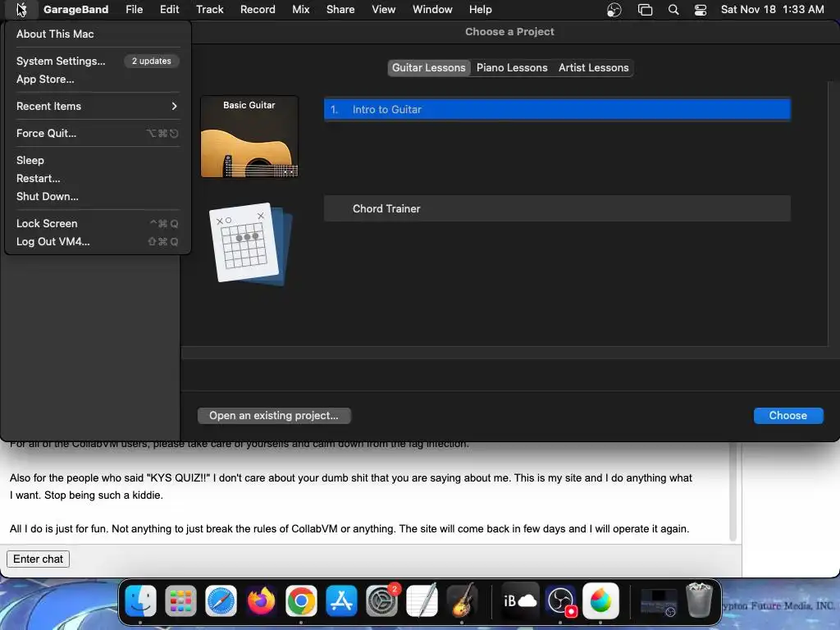This screenshot has height=630, width=840.
Task: Select Lock Screen menu item
Action: pyautogui.click(x=98, y=223)
